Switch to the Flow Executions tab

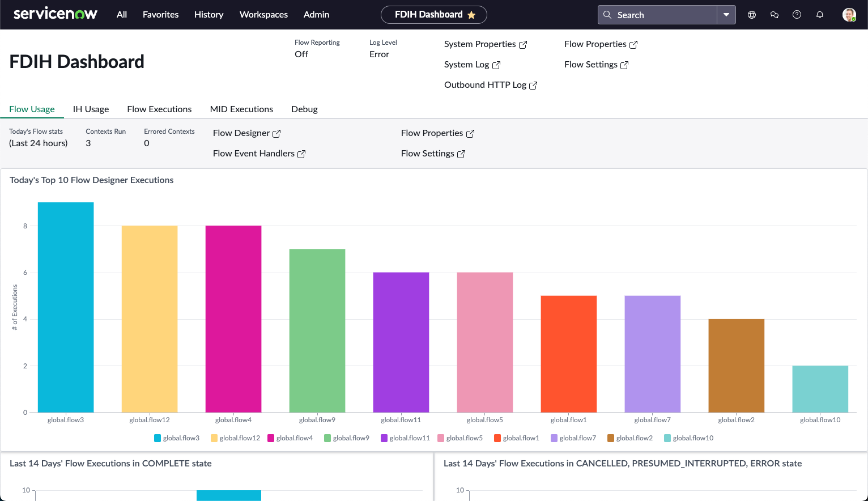point(159,109)
